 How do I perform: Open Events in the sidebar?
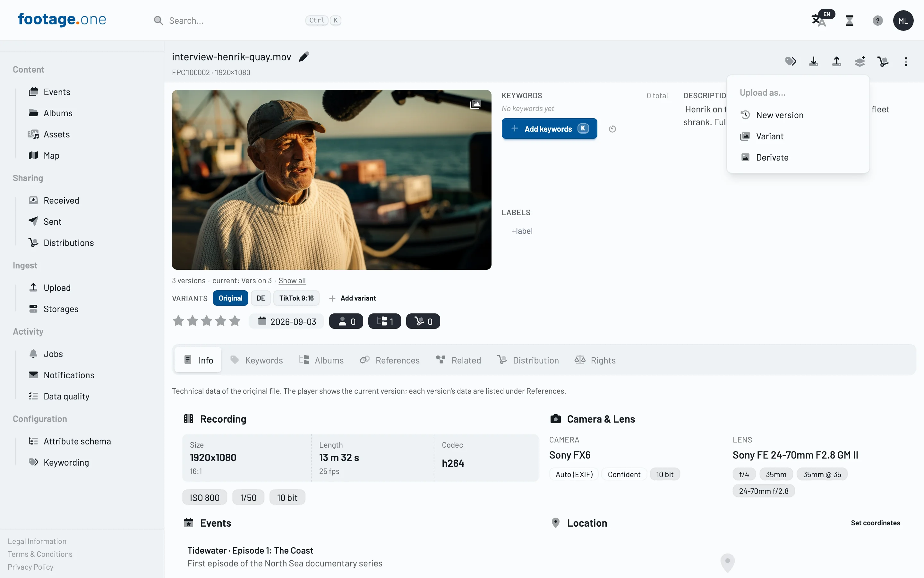point(50,92)
